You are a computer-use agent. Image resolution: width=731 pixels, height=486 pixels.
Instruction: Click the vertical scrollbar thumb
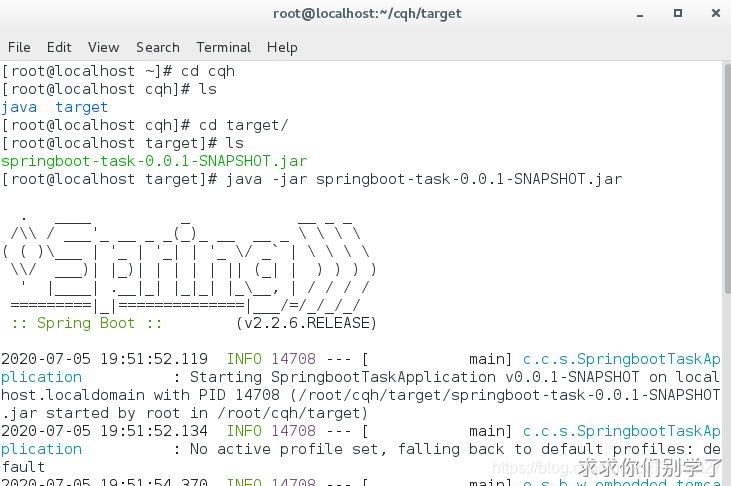coord(727,180)
